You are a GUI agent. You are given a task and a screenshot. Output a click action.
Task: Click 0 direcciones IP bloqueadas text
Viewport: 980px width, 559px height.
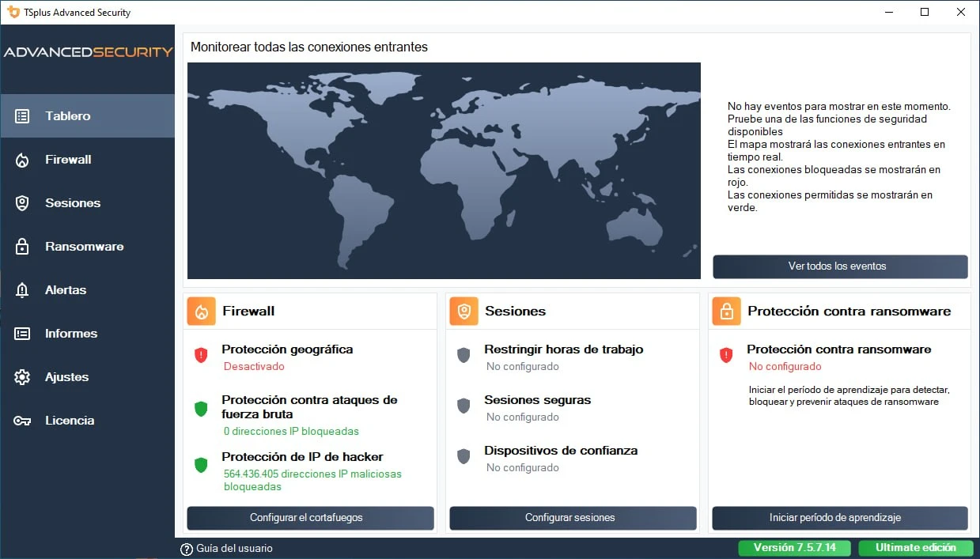pyautogui.click(x=291, y=432)
